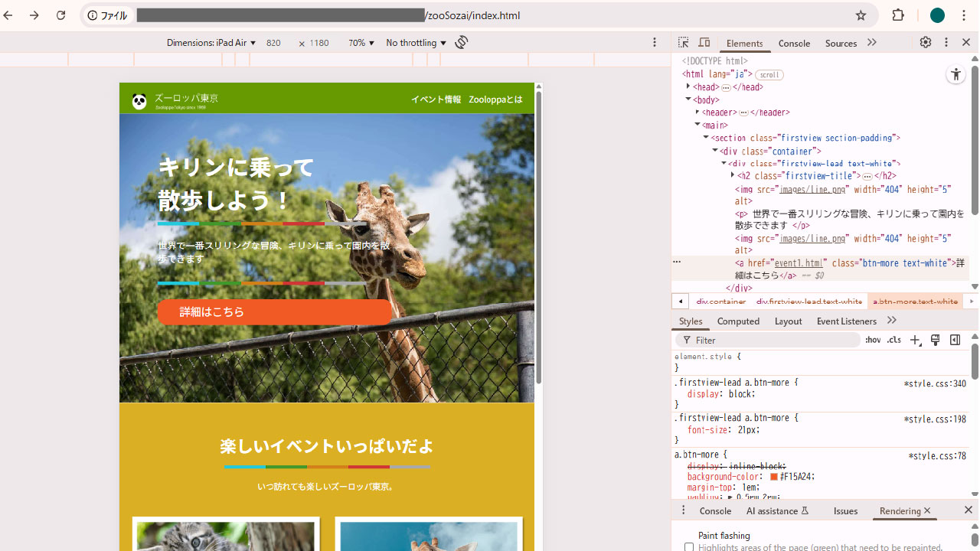Click the rotate device orientation icon
Image resolution: width=980 pixels, height=551 pixels.
coord(461,42)
